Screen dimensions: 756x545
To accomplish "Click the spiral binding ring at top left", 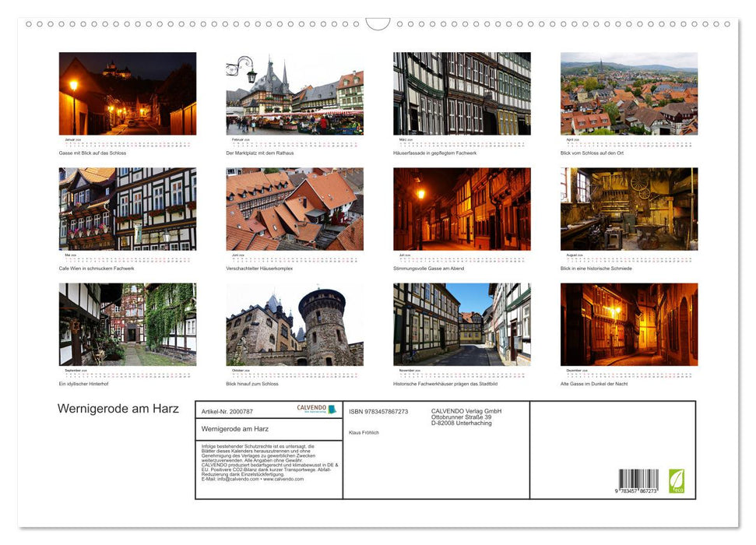I will [29, 24].
